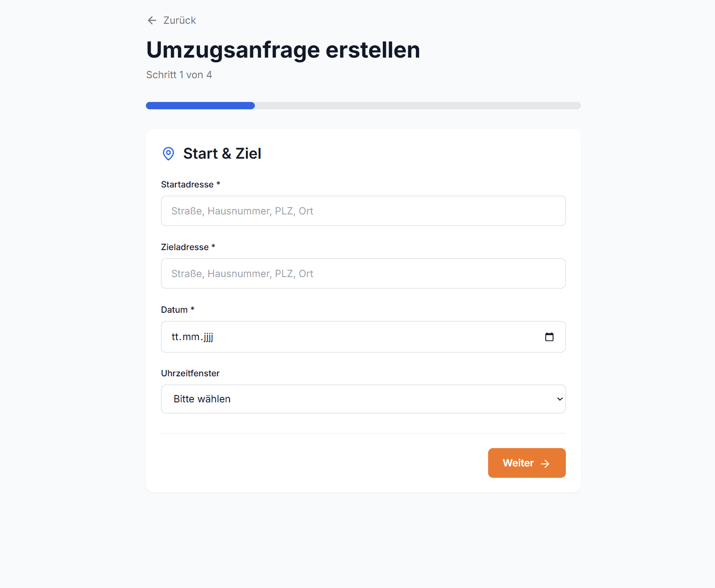Go back via the Zurück link

click(179, 21)
